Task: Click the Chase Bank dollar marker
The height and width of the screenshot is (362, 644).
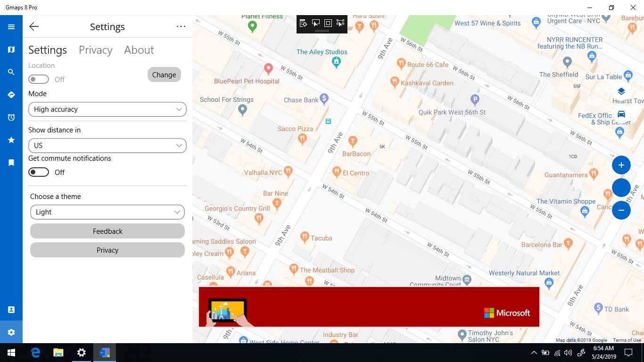Action: (x=324, y=99)
